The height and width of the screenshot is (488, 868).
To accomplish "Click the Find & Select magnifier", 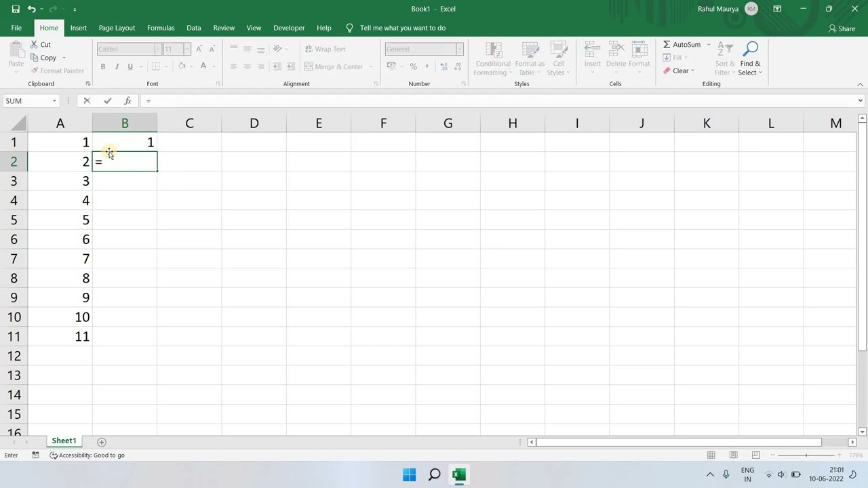I will [x=750, y=49].
